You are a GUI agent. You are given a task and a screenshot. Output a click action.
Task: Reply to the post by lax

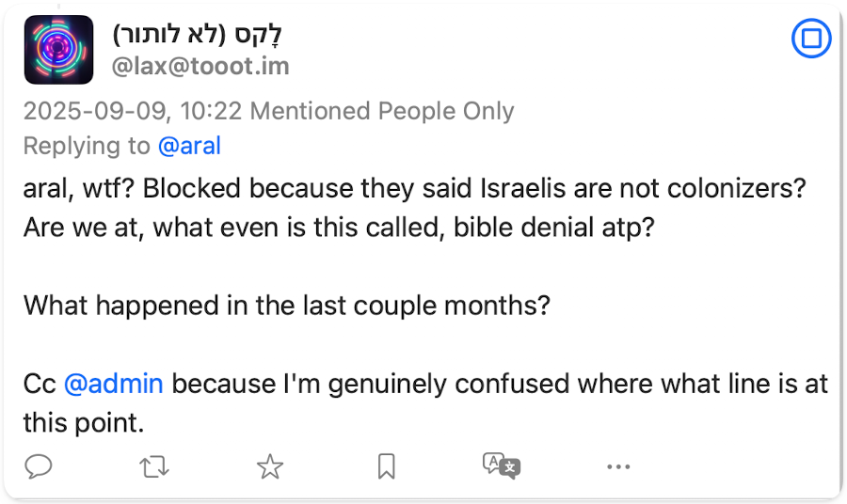coord(39,465)
